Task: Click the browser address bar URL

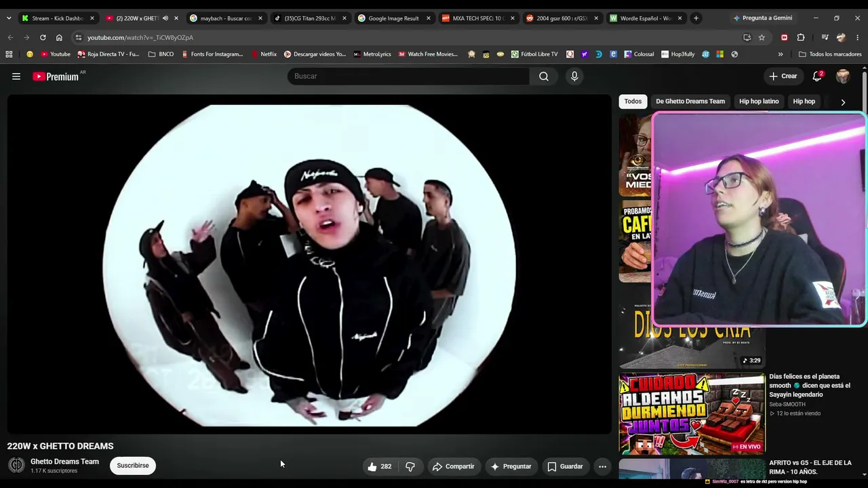Action: tap(140, 37)
